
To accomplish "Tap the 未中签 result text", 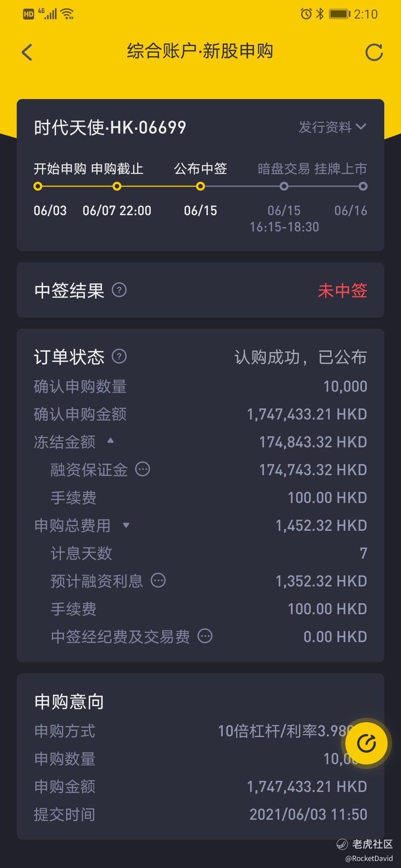I will (342, 290).
